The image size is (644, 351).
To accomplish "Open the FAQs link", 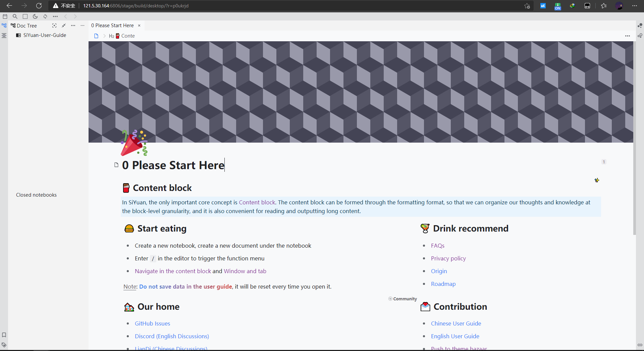I will [x=438, y=246].
